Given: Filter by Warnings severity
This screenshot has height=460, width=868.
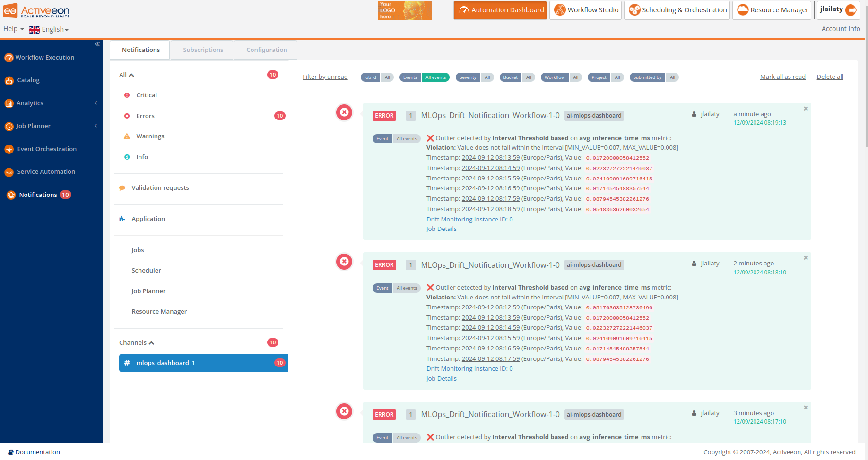Looking at the screenshot, I should click(150, 136).
